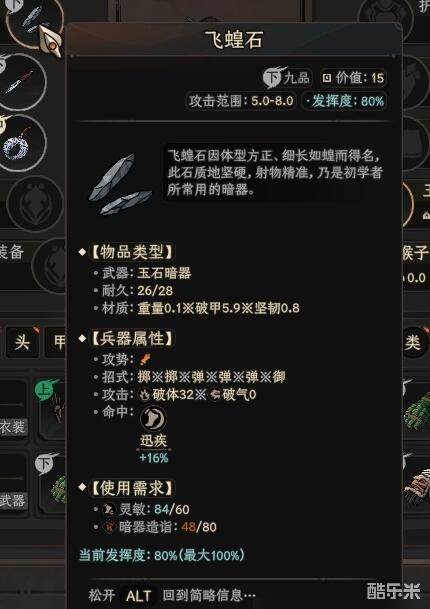
Task: Open the 头 headgear filter tab
Action: click(x=22, y=342)
